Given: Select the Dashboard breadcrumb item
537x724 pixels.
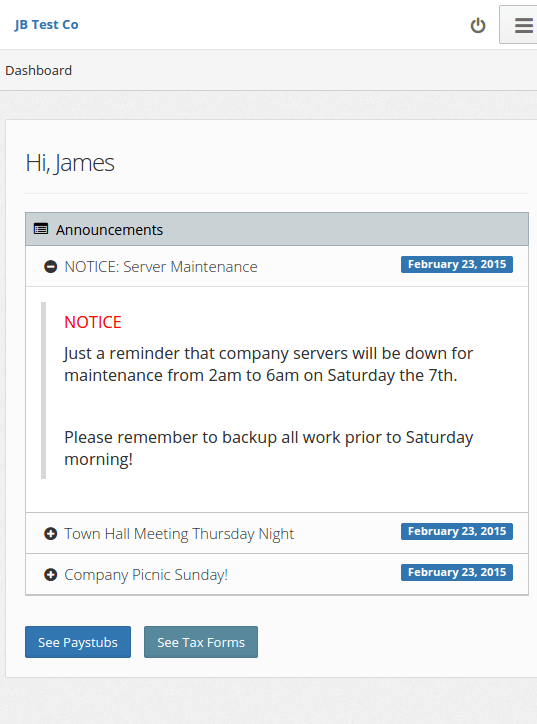Looking at the screenshot, I should click(39, 71).
